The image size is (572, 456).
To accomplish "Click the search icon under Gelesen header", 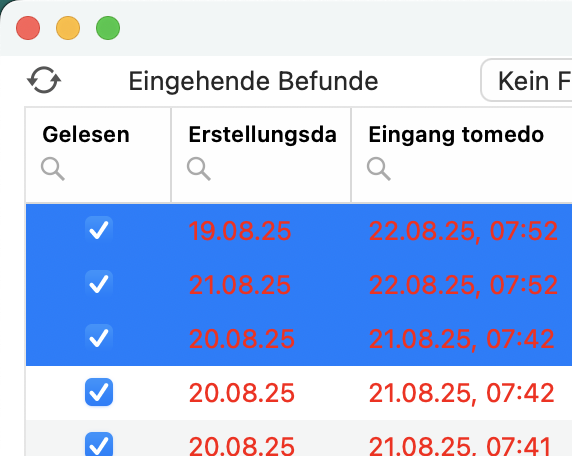I will 53,169.
